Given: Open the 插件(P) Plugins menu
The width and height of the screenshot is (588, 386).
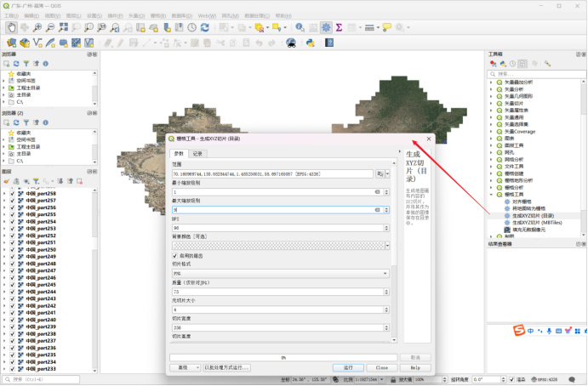Looking at the screenshot, I should pyautogui.click(x=115, y=16).
